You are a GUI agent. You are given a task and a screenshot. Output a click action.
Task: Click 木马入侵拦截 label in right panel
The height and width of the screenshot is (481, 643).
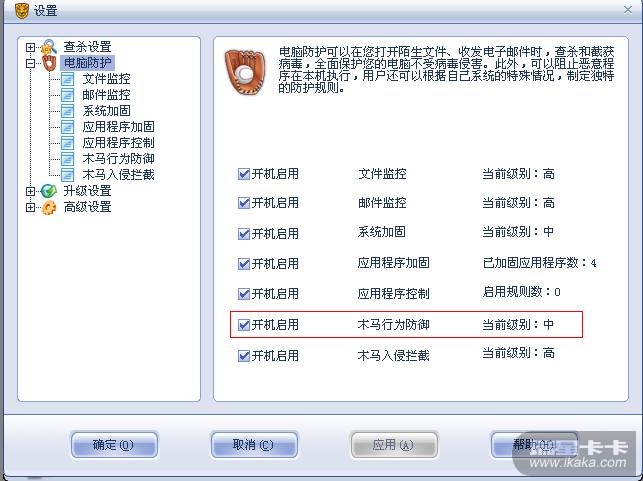pos(394,356)
